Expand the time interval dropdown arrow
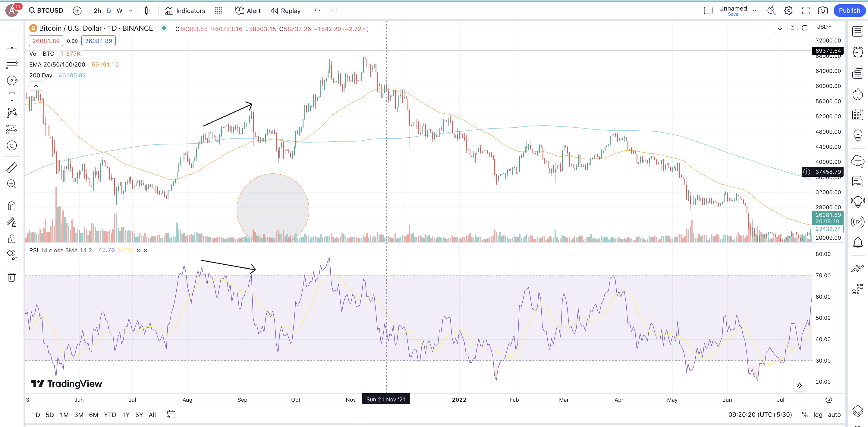The height and width of the screenshot is (427, 868). [x=131, y=11]
